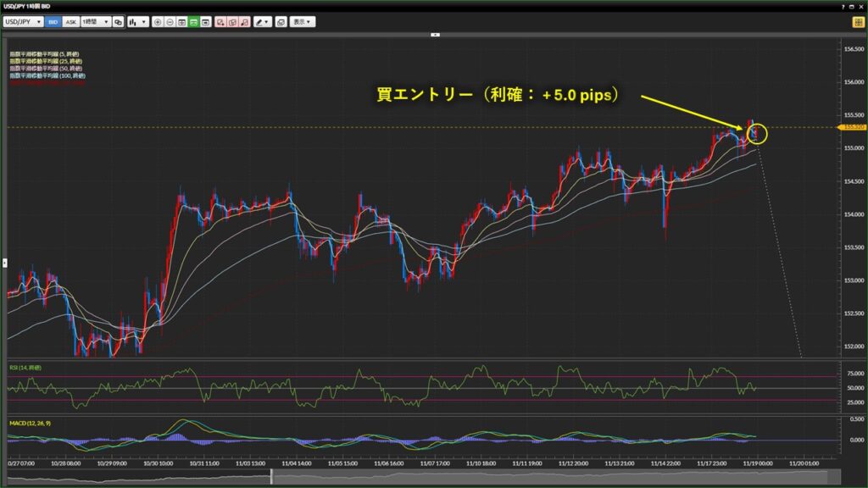The image size is (868, 488).
Task: Click the chart link icon beside timeframe
Action: point(118,21)
